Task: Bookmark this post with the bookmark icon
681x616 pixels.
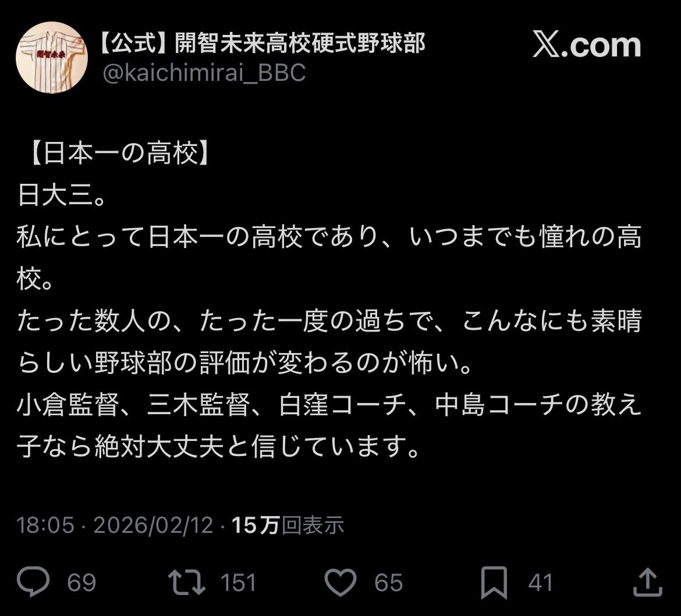Action: [494, 583]
